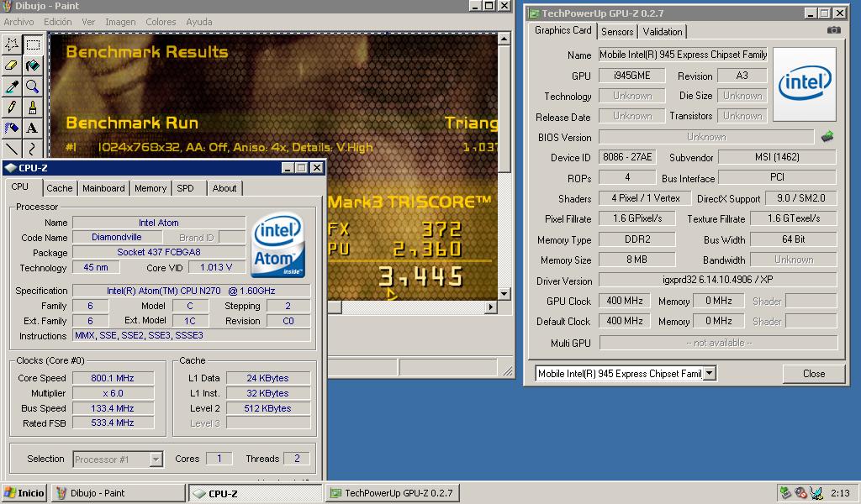Viewport: 861px width, 504px height.
Task: Click the GPU-Z screenshot camera icon
Action: pos(833,30)
